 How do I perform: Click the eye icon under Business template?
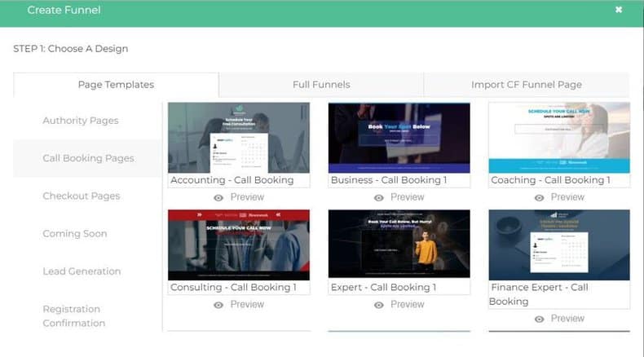[x=379, y=197]
